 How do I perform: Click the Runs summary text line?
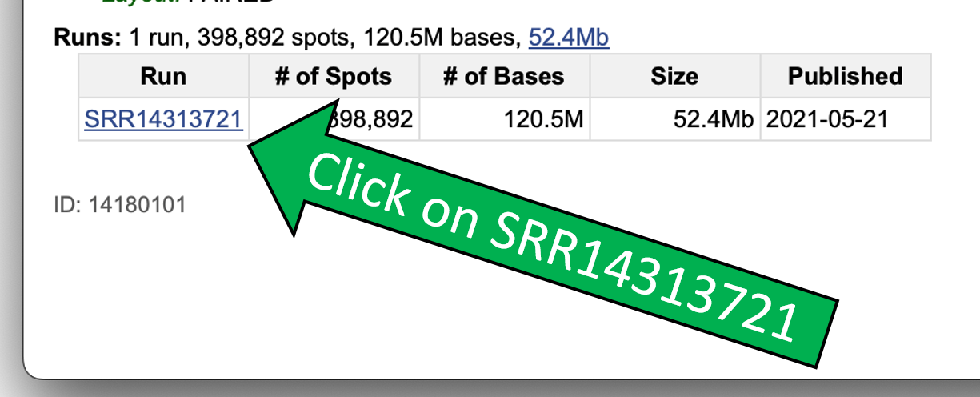[x=331, y=37]
